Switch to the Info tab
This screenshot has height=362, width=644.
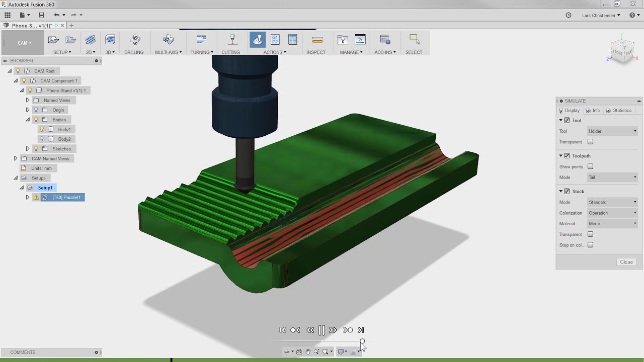click(x=593, y=111)
